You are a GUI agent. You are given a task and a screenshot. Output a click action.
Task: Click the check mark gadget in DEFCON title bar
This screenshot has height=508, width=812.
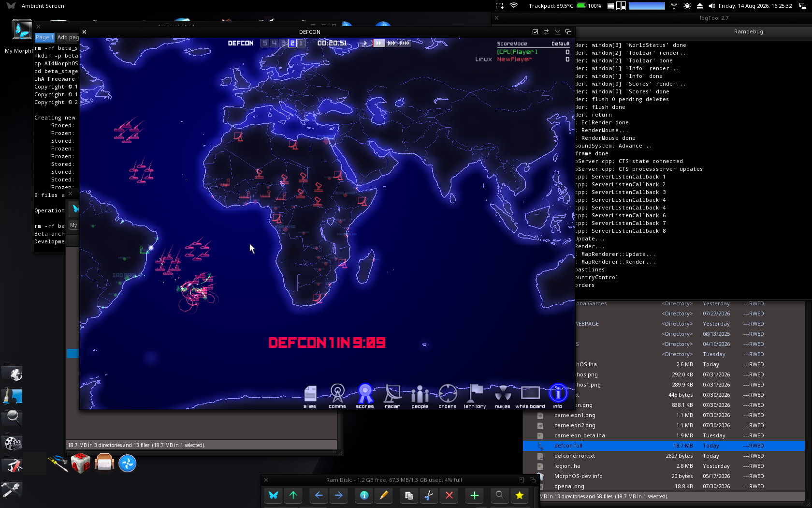click(x=535, y=32)
